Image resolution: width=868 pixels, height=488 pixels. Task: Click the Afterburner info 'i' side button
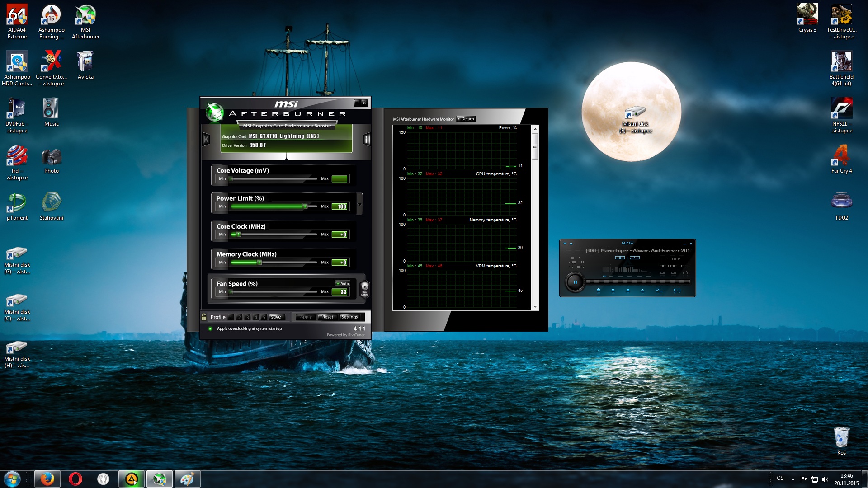(367, 140)
